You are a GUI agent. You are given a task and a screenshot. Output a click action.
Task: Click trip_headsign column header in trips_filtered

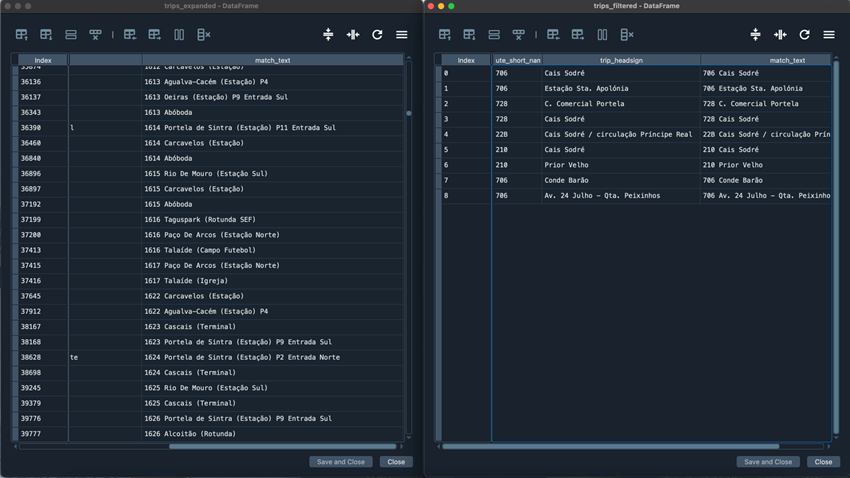click(621, 60)
